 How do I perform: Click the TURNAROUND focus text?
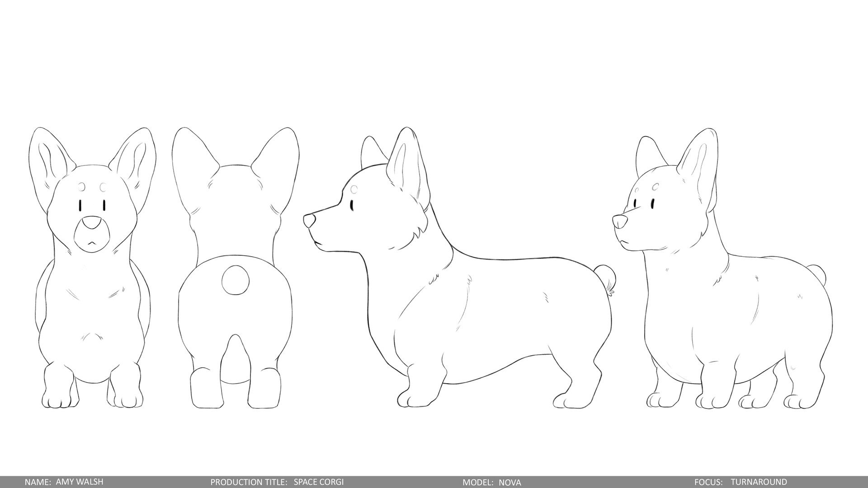coord(759,482)
